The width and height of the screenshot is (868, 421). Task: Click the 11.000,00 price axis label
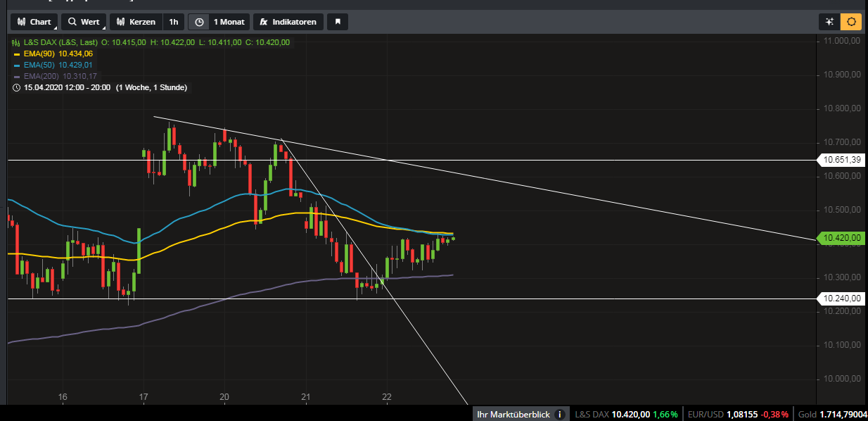point(842,41)
